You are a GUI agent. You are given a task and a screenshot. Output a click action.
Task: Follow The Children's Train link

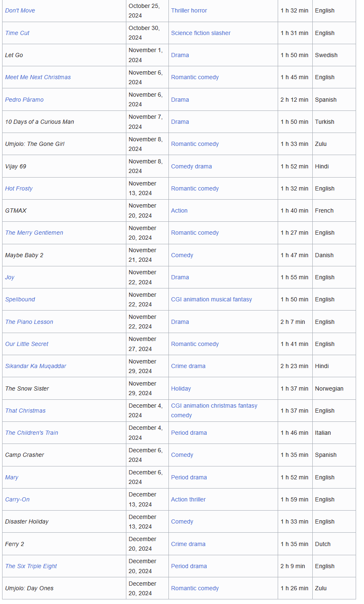click(x=32, y=433)
